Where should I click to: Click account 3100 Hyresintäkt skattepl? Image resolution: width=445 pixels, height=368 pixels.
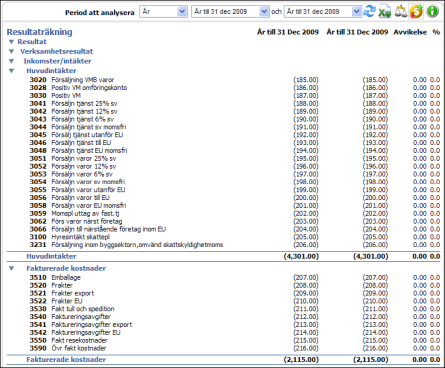[x=70, y=237]
